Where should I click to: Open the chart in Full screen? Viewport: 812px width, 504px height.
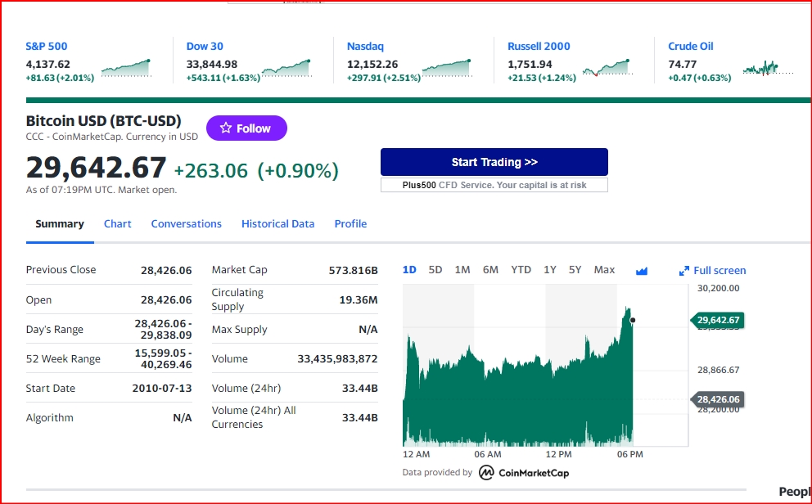[712, 271]
